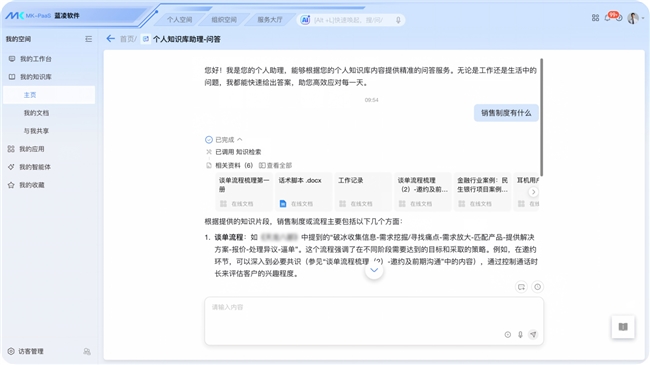The height and width of the screenshot is (365, 650).
Task: Click the microphone in top search bar
Action: point(398,20)
